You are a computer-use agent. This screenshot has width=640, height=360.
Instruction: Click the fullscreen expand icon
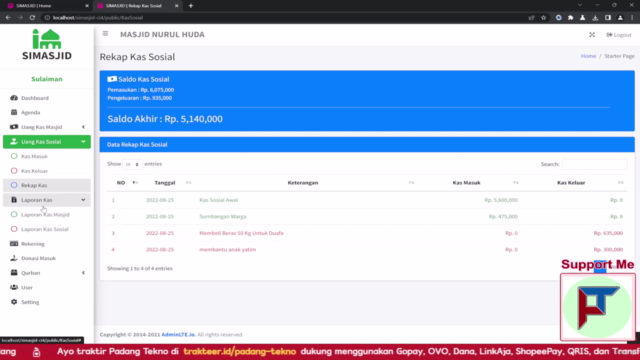592,35
